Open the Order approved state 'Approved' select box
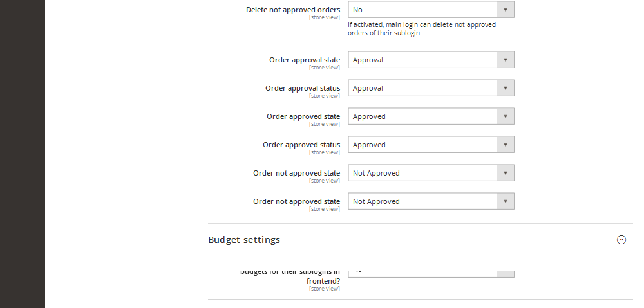Image resolution: width=644 pixels, height=308 pixels. pyautogui.click(x=431, y=116)
